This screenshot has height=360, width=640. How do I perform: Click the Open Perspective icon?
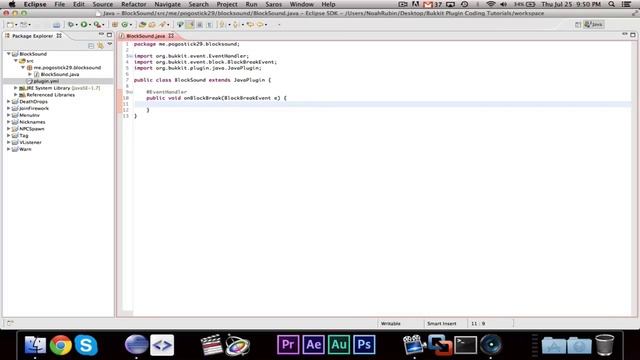click(x=578, y=24)
